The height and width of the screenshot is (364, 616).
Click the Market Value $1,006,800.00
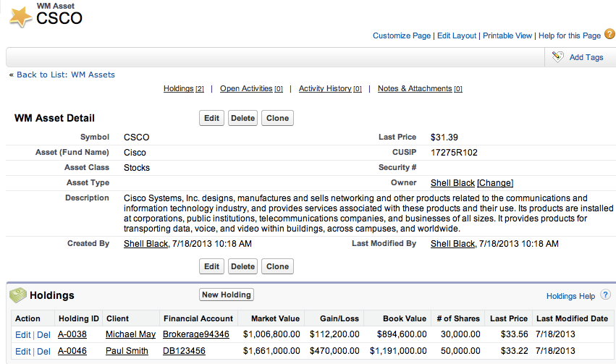(271, 334)
